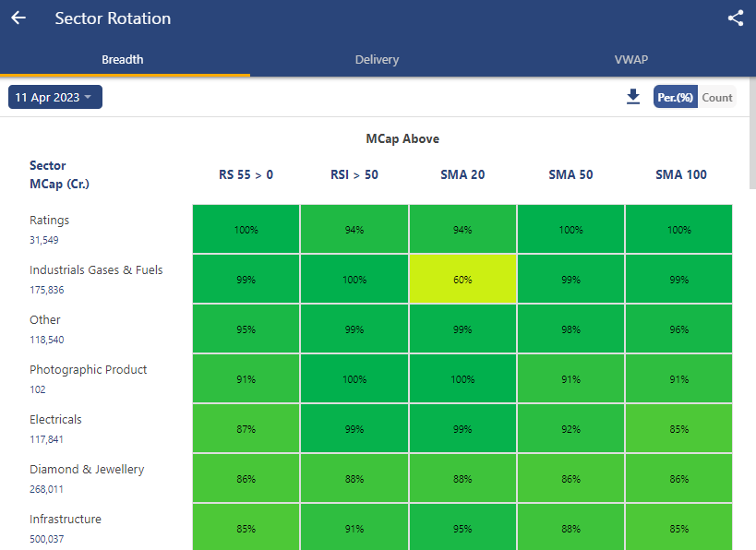
Task: Click the SMA 20 column header
Action: [462, 174]
